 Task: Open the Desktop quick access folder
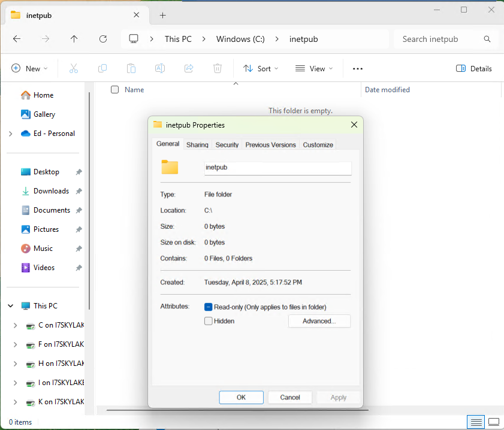pos(40,172)
